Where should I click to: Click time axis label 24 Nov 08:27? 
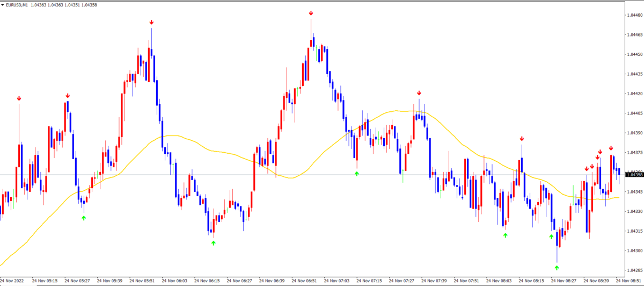[564, 281]
